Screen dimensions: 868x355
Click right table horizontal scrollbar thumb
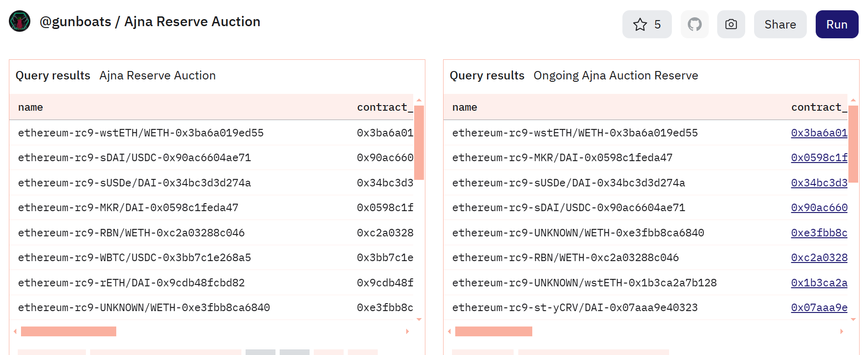click(x=494, y=331)
